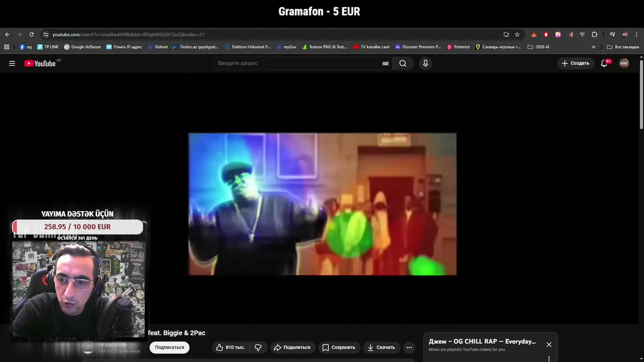Open the browser Extensions puzzle icon

tap(594, 35)
